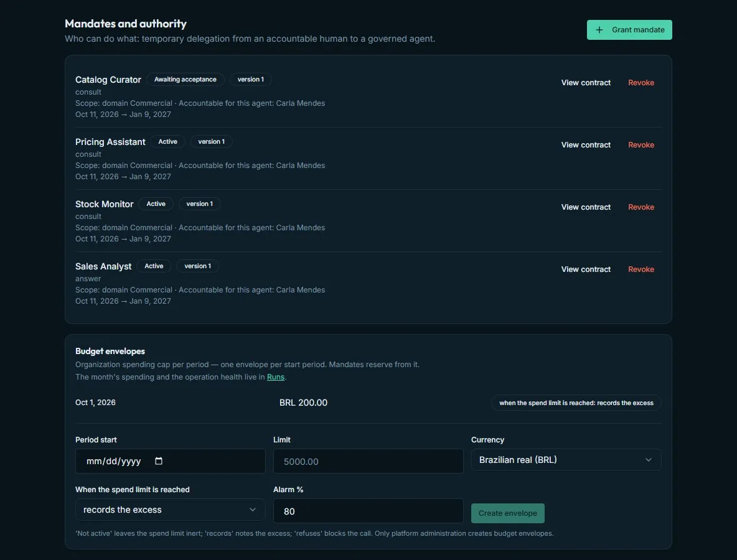
Task: Revoke the Catalog Curator mandate
Action: tap(641, 83)
